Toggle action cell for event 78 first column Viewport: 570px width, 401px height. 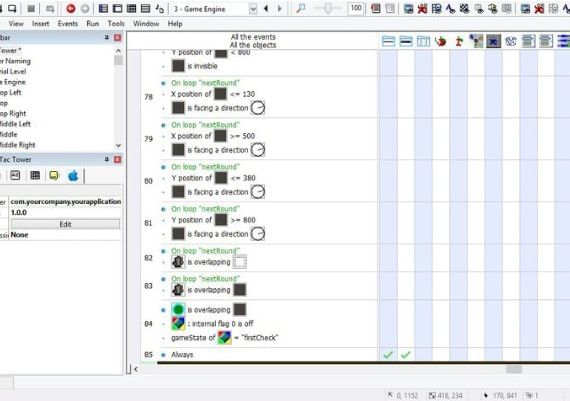click(x=388, y=97)
